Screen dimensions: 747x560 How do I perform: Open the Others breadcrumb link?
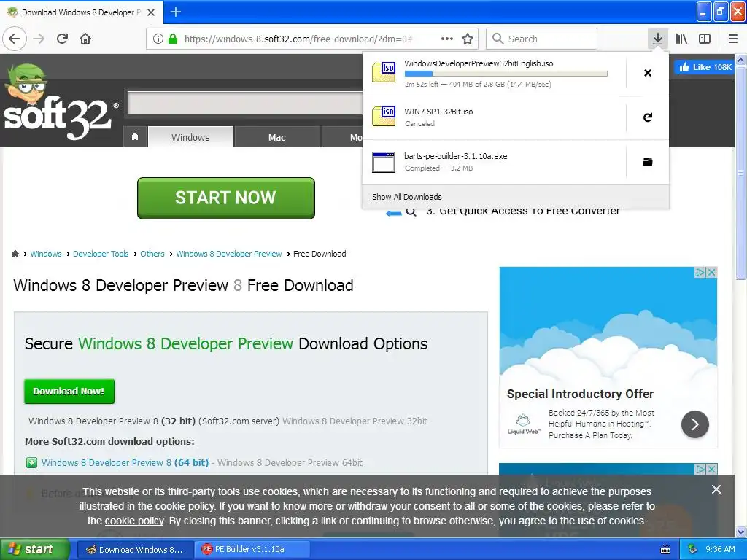[x=152, y=254]
